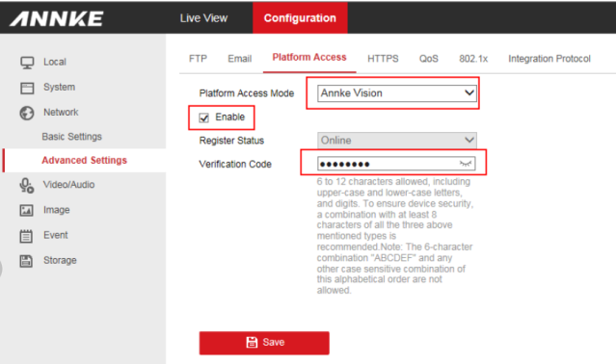This screenshot has width=616, height=364.
Task: Open Storage settings in sidebar
Action: (60, 260)
